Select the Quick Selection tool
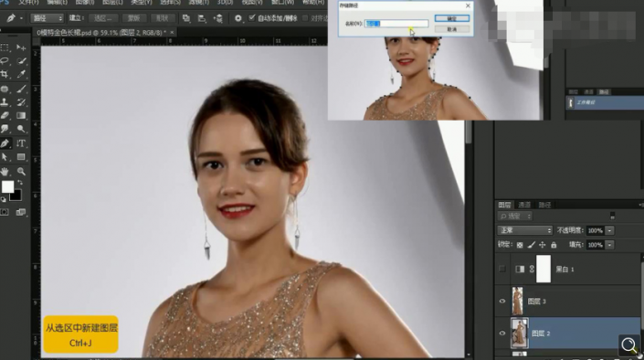Screen dimensions: 644x360 coord(21,61)
